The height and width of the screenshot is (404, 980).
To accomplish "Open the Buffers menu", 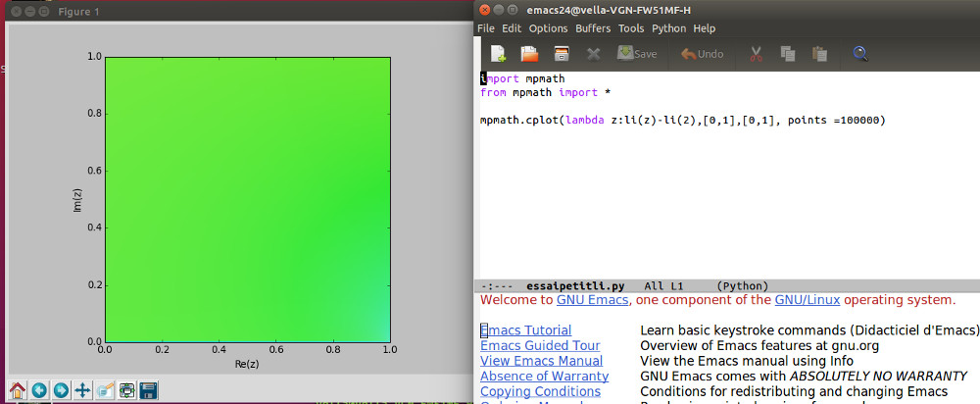I will 593,28.
